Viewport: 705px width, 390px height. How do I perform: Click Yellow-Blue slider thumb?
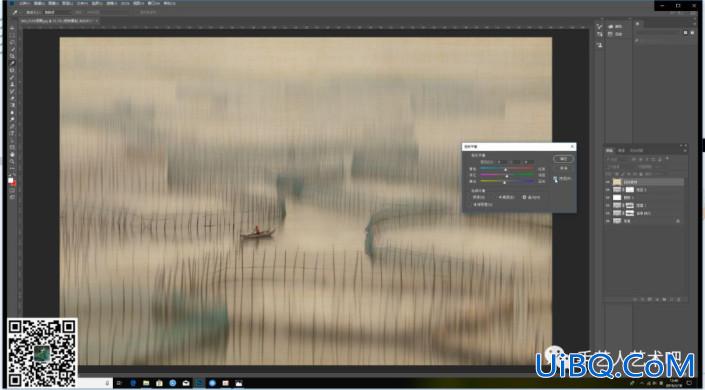tap(504, 182)
